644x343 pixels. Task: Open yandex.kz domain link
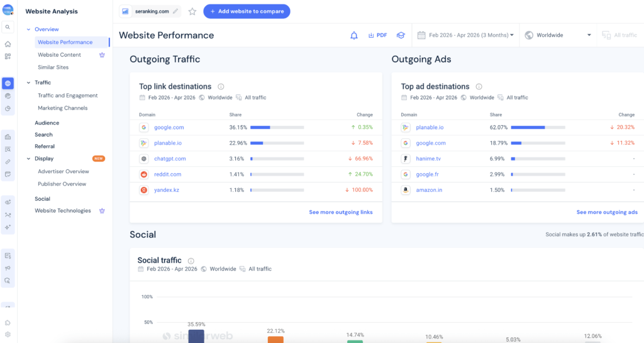pos(166,190)
